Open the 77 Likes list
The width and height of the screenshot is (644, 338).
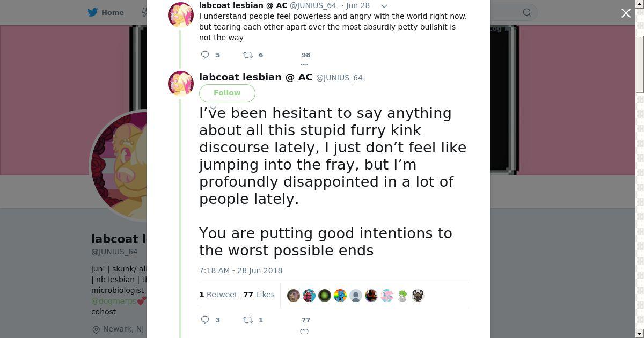(259, 295)
